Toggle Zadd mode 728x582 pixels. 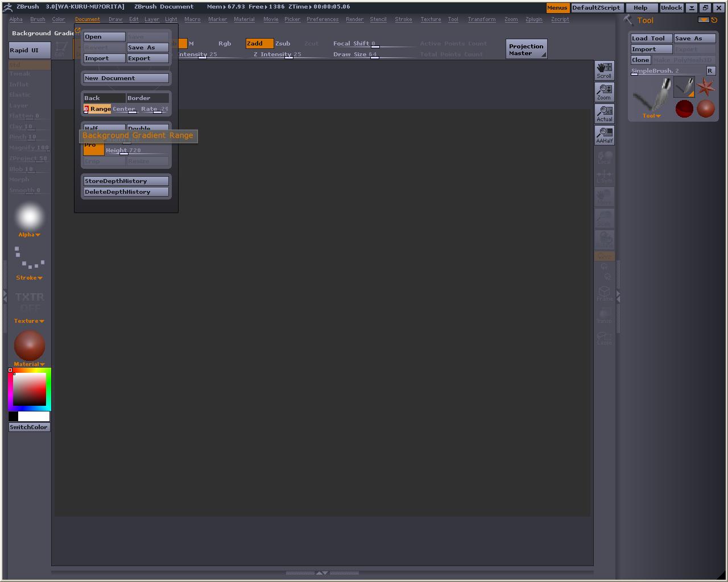(x=259, y=44)
